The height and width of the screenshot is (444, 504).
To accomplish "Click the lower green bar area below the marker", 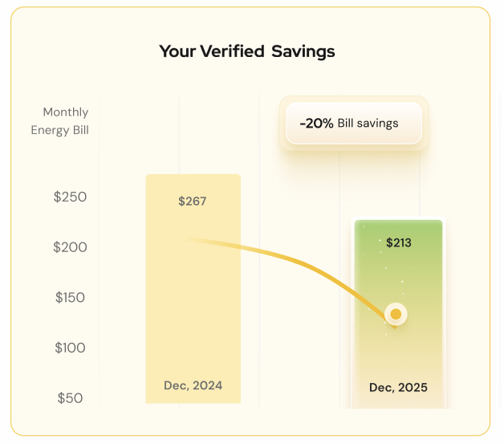I will point(399,353).
